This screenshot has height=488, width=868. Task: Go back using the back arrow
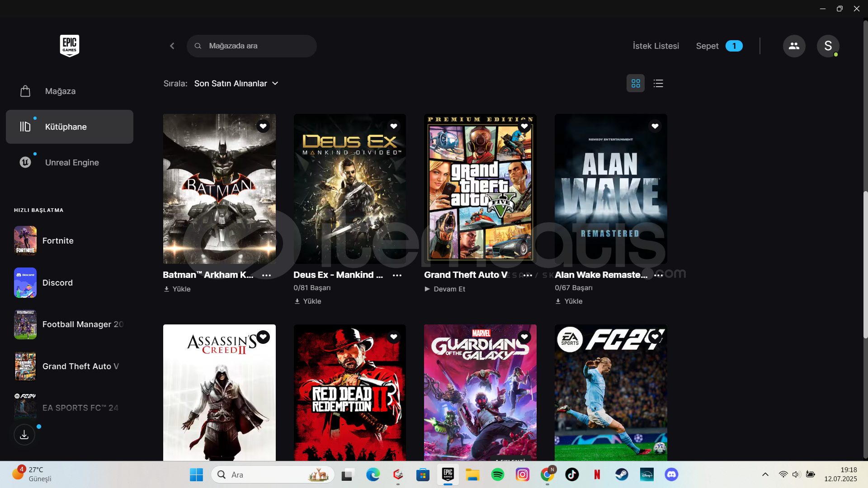click(x=172, y=46)
